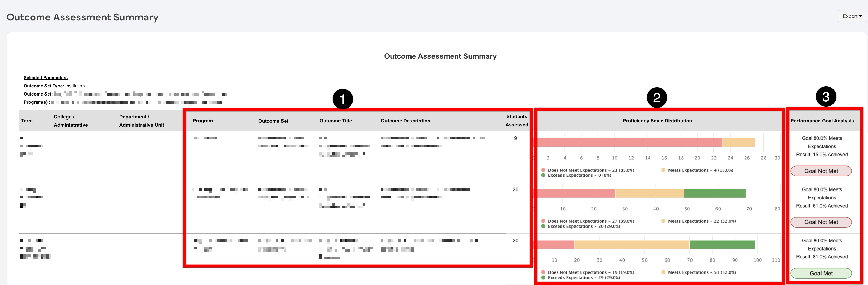Click the centered Outcome Assessment Summary report title
868x285 pixels.
tap(440, 56)
